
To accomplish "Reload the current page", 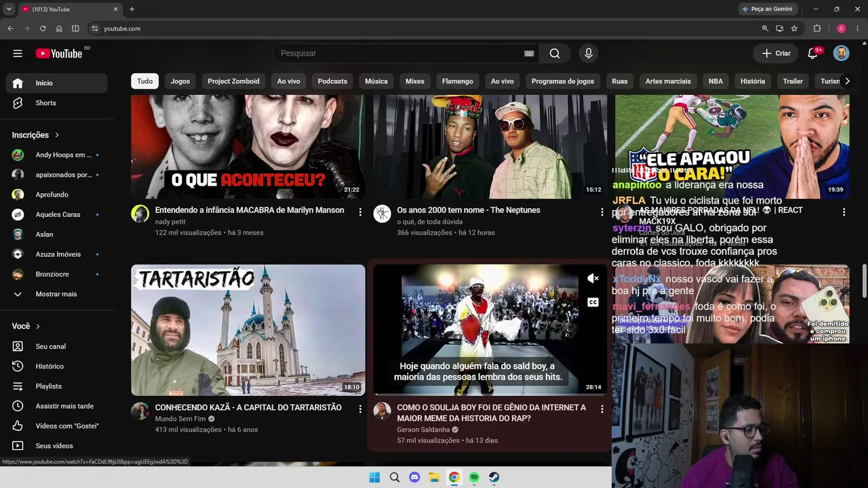I will 43,28.
